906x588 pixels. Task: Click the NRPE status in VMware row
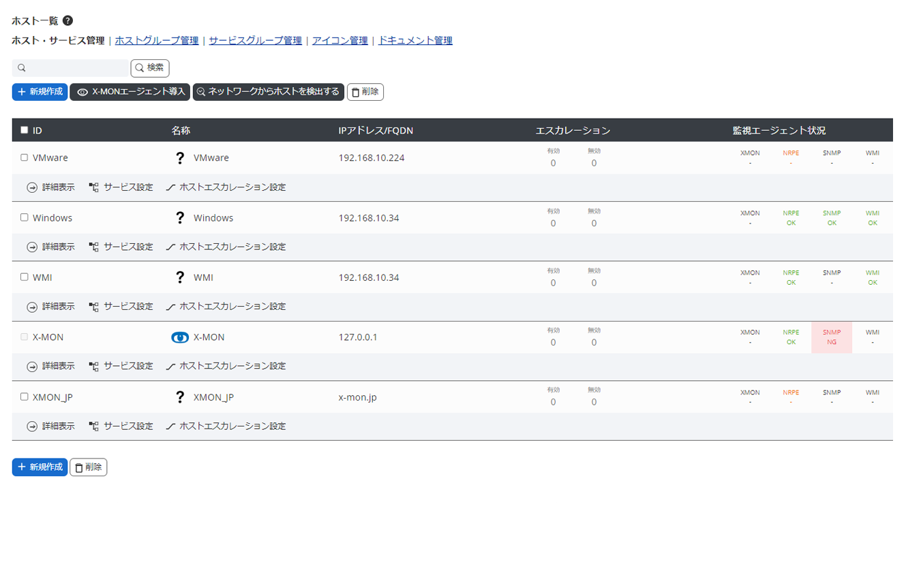(791, 158)
